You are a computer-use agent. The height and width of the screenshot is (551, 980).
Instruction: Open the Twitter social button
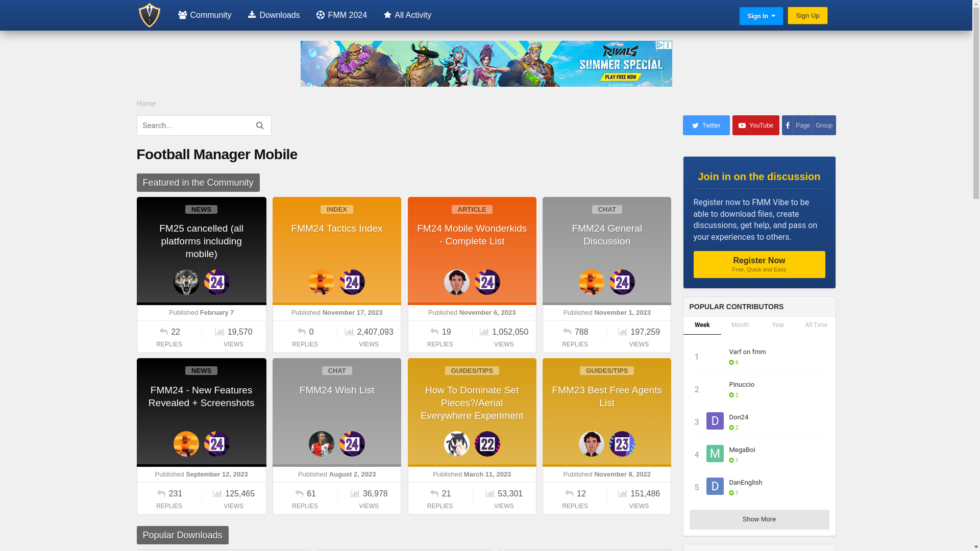(706, 126)
